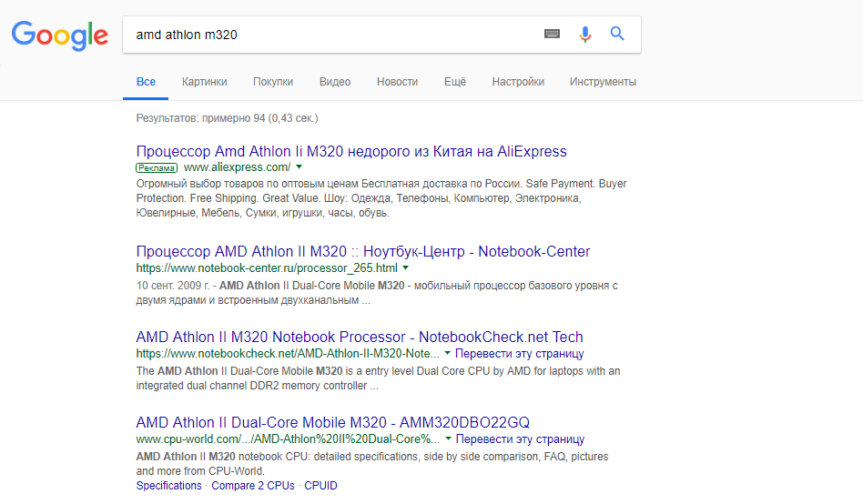This screenshot has width=863, height=504.
Task: Open the Новости tab
Action: [398, 82]
